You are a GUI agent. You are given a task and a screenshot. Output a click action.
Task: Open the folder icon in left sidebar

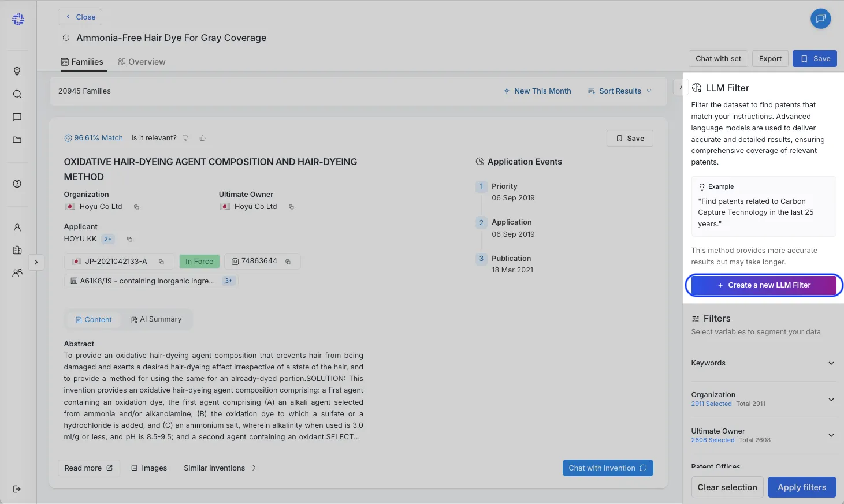click(17, 140)
